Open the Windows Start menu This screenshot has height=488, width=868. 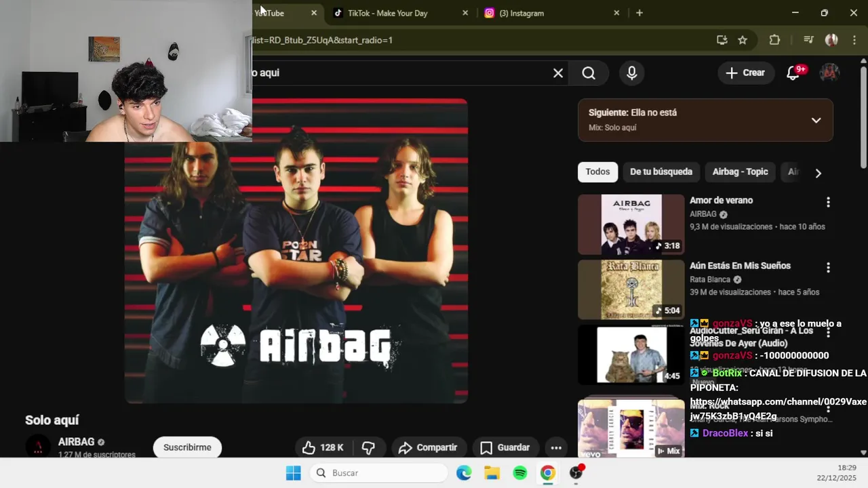click(x=293, y=473)
